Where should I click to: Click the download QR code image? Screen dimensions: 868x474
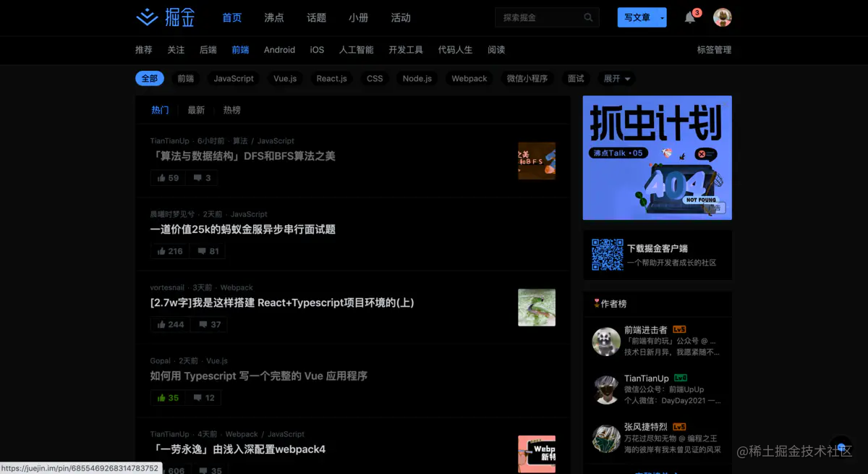(607, 255)
